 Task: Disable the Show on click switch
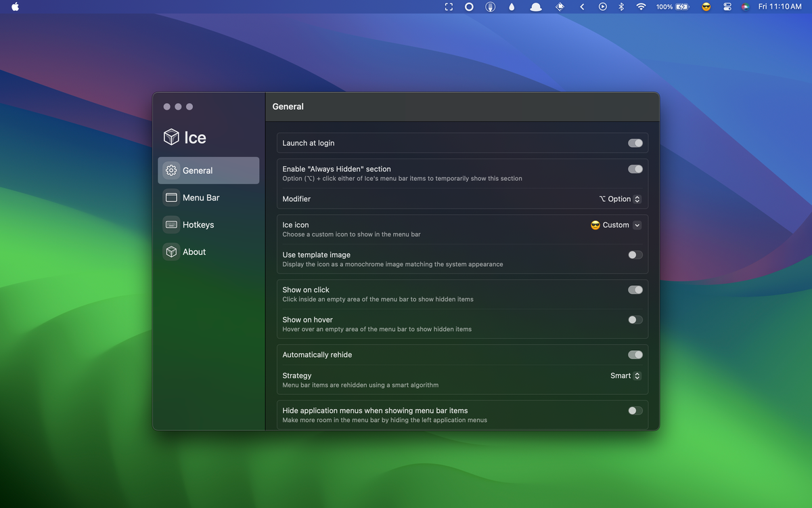tap(635, 290)
